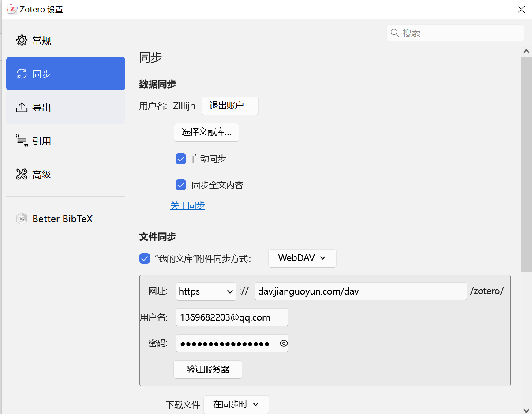Click the scrollbar up arrow
This screenshot has width=532, height=414.
click(x=526, y=52)
